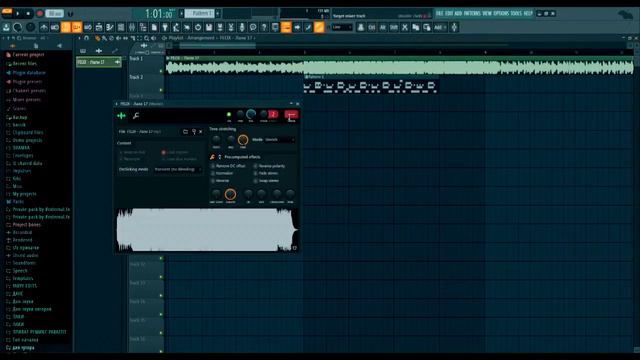Open the VIEW menu
This screenshot has height=360, width=640.
[487, 13]
